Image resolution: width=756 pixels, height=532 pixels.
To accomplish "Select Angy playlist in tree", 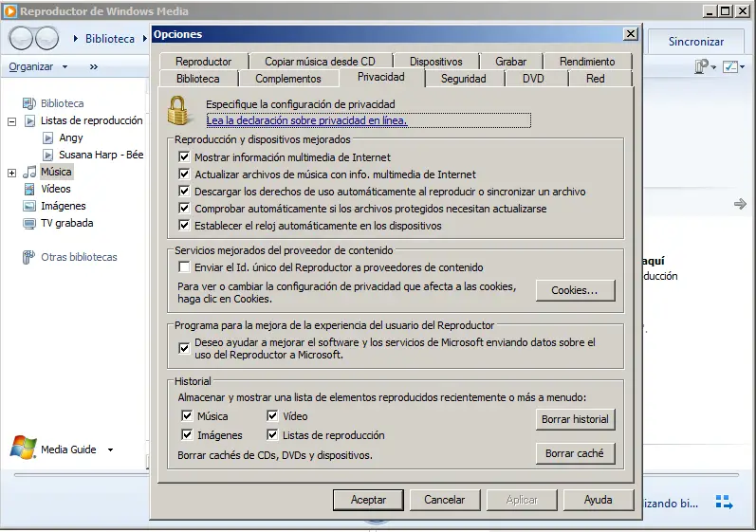I will pyautogui.click(x=71, y=138).
